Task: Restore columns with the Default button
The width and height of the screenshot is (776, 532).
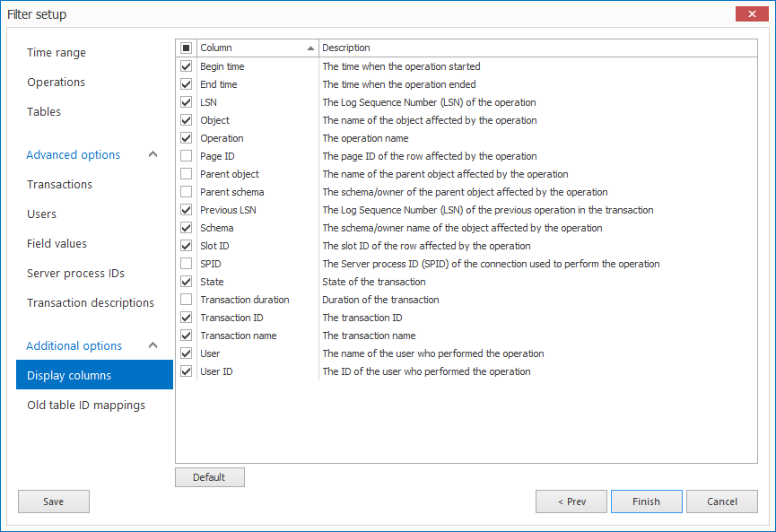Action: (209, 477)
